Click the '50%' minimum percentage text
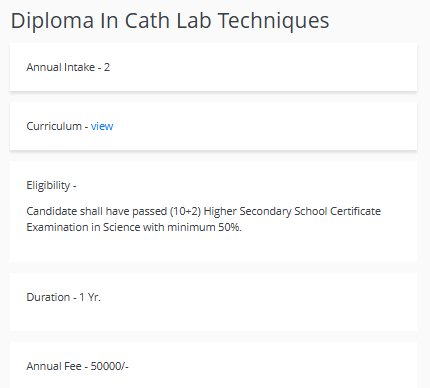Image resolution: width=430 pixels, height=388 pixels. click(x=230, y=227)
